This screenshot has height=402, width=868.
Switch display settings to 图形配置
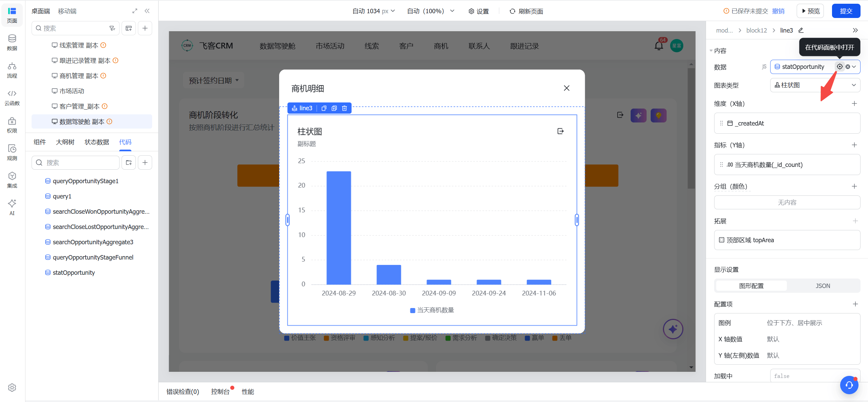click(x=751, y=286)
